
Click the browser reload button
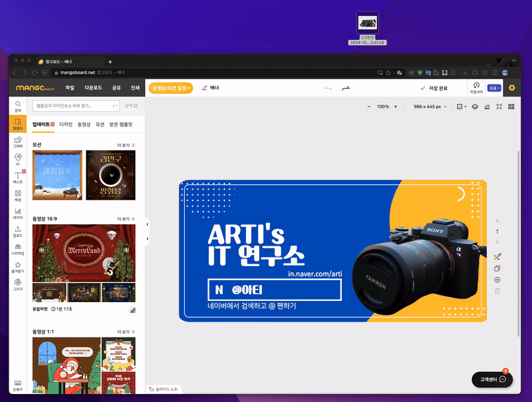(x=35, y=73)
